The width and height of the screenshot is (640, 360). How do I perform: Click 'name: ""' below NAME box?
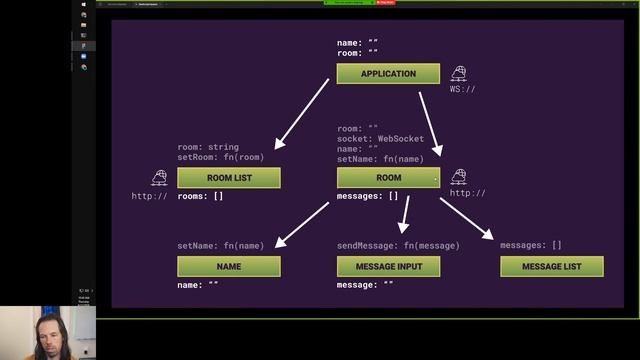click(x=198, y=285)
